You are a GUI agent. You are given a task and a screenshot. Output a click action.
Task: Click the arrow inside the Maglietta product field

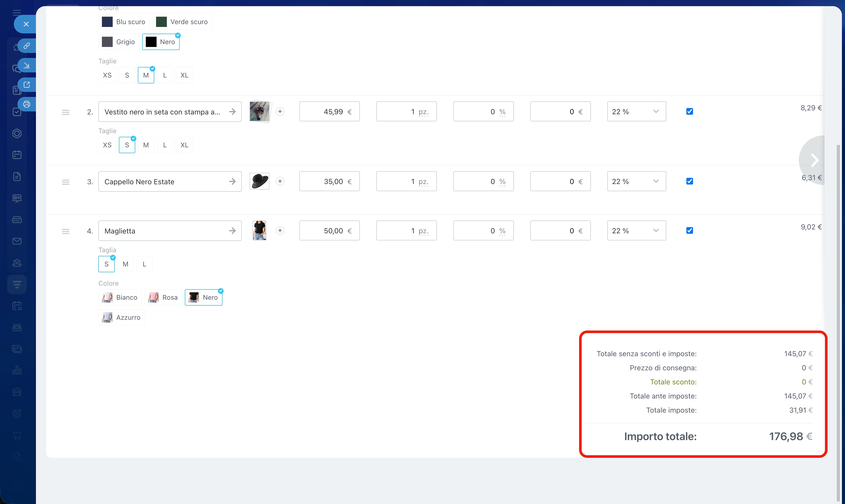[232, 231]
